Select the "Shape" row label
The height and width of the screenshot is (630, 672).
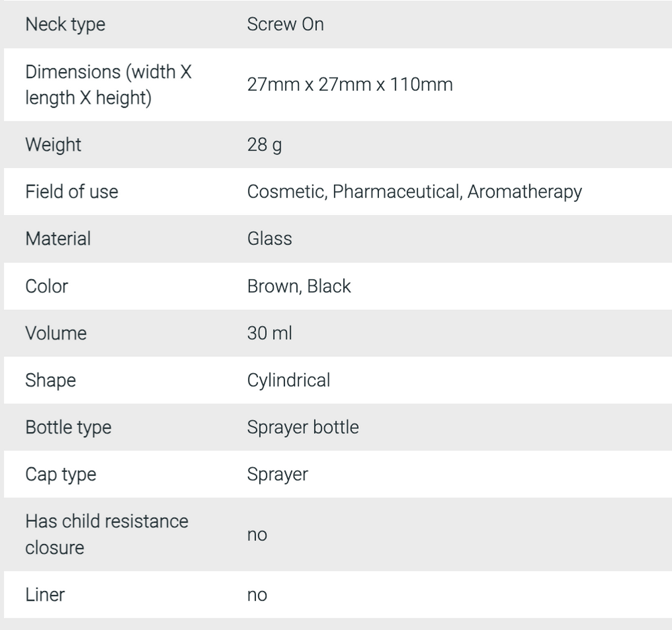point(50,380)
